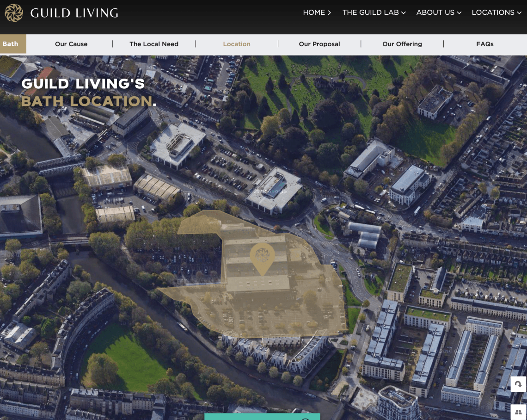527x420 pixels.
Task: Click the teal button at bottom center
Action: pos(262,417)
